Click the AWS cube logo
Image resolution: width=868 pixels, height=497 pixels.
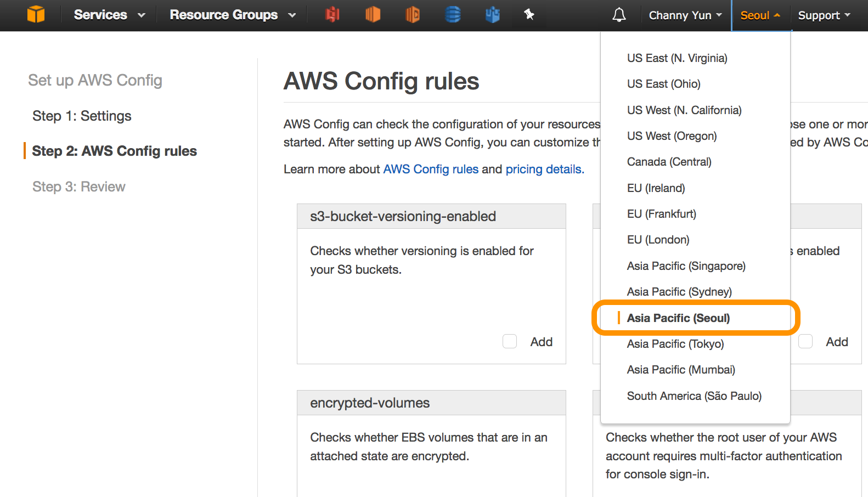click(36, 14)
